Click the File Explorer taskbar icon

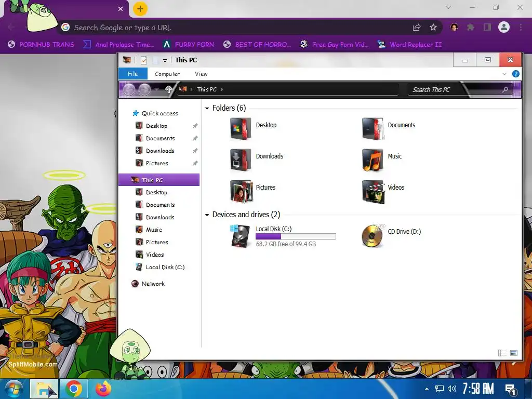pyautogui.click(x=45, y=389)
